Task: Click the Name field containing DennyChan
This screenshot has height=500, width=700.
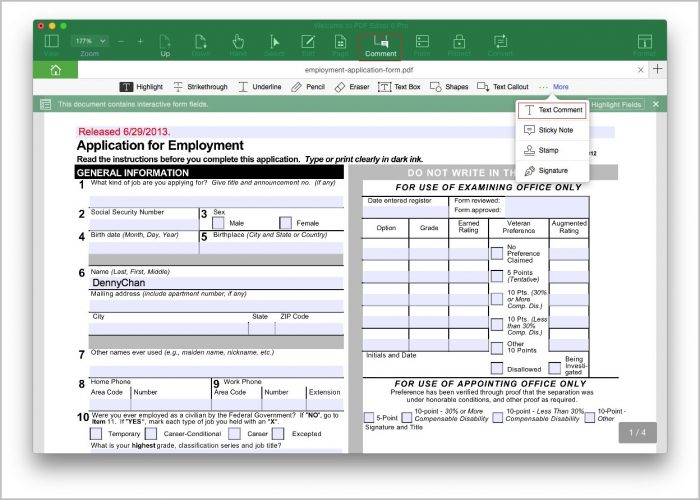Action: (x=216, y=283)
